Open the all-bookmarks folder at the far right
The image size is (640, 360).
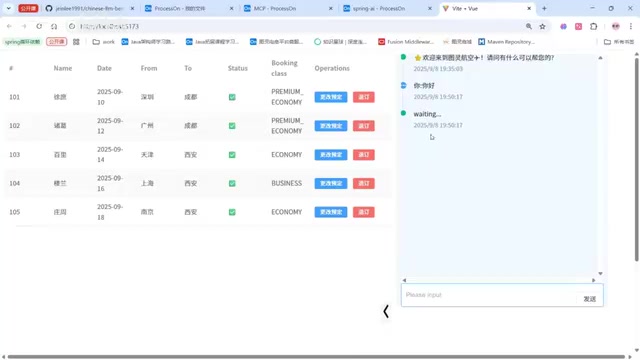(619, 42)
